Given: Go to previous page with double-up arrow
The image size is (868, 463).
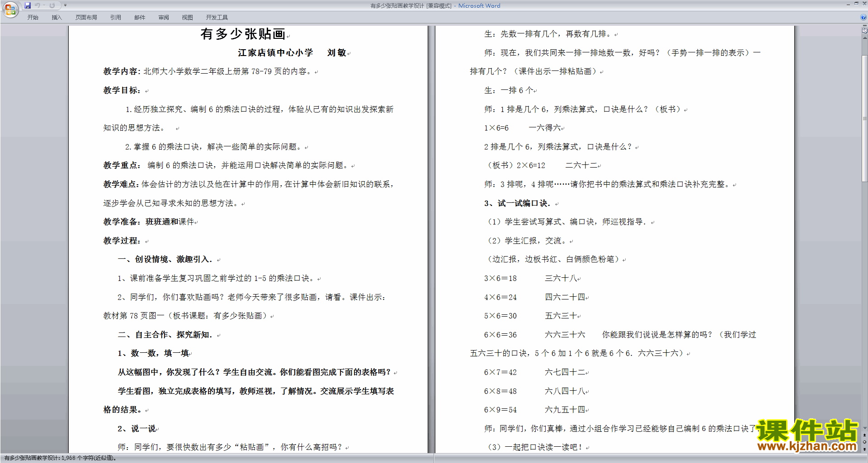Looking at the screenshot, I should pyautogui.click(x=864, y=435).
